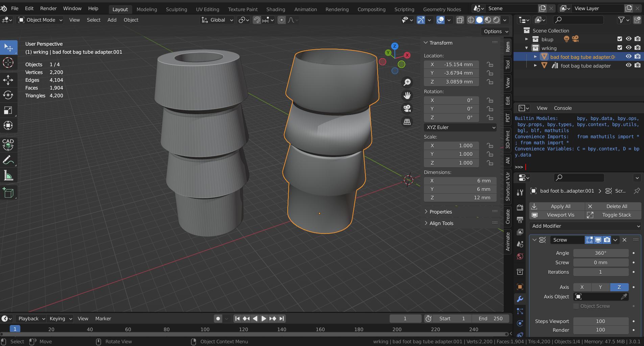Open the World properties tab icon
Screen dimensions: 644x346
(x=520, y=256)
